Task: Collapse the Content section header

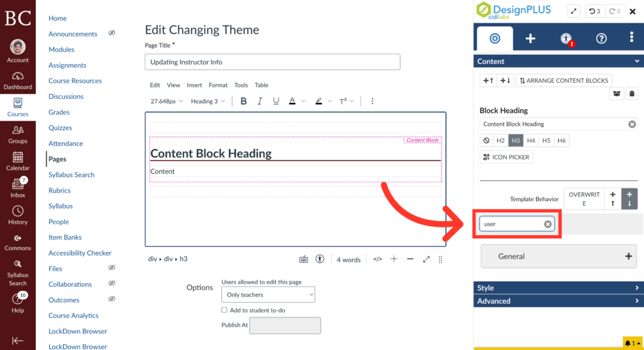Action: [x=558, y=61]
